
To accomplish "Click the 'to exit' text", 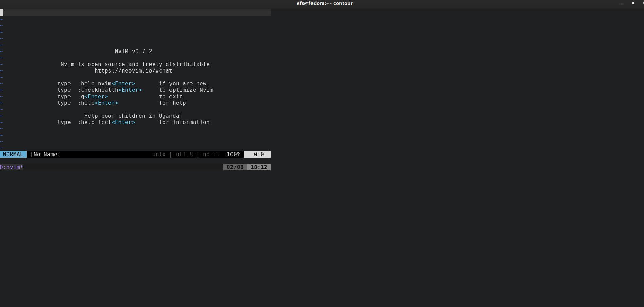I will (x=171, y=96).
